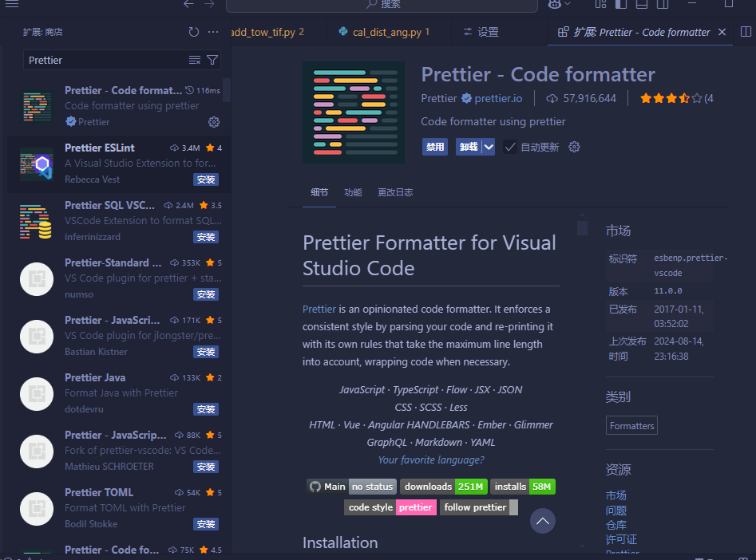Install the Prettier SQL VSCode extension
The width and height of the screenshot is (756, 560).
point(206,237)
